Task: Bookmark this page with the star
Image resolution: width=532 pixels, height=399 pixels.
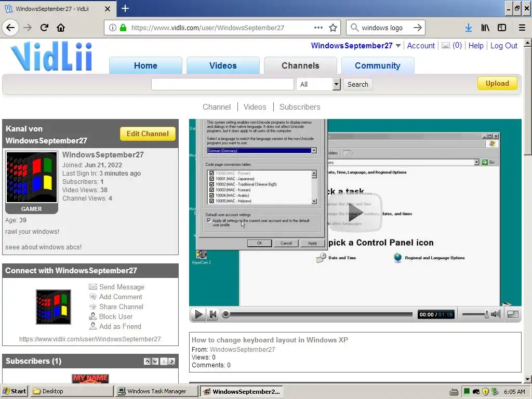Action: (x=333, y=28)
